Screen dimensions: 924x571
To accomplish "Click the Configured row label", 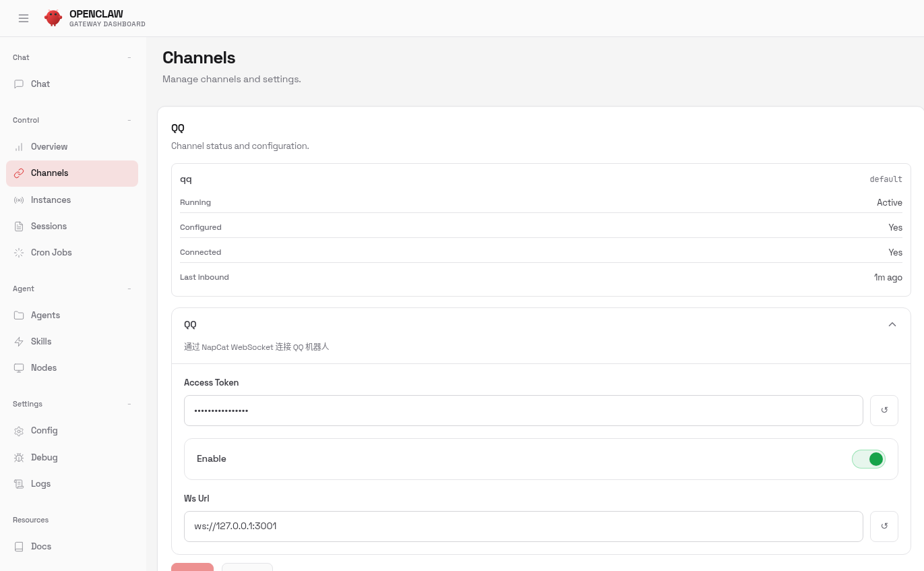I will (201, 228).
